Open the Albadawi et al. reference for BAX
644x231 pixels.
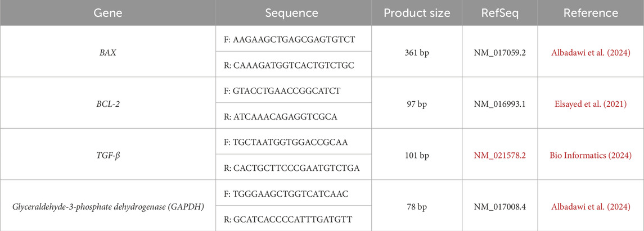589,51
